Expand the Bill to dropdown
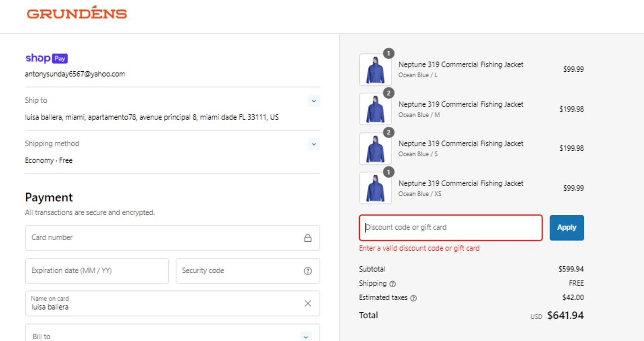Image resolution: width=644 pixels, height=341 pixels. pyautogui.click(x=306, y=337)
